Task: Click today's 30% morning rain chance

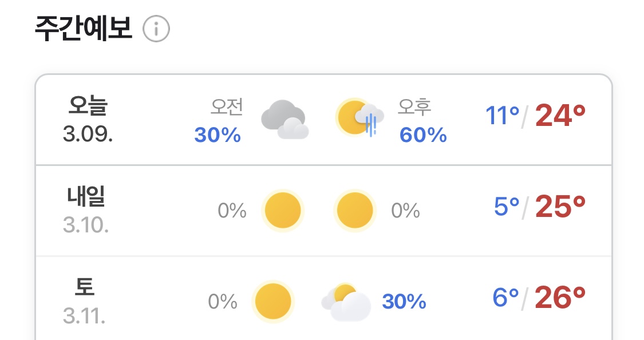Action: pyautogui.click(x=218, y=135)
